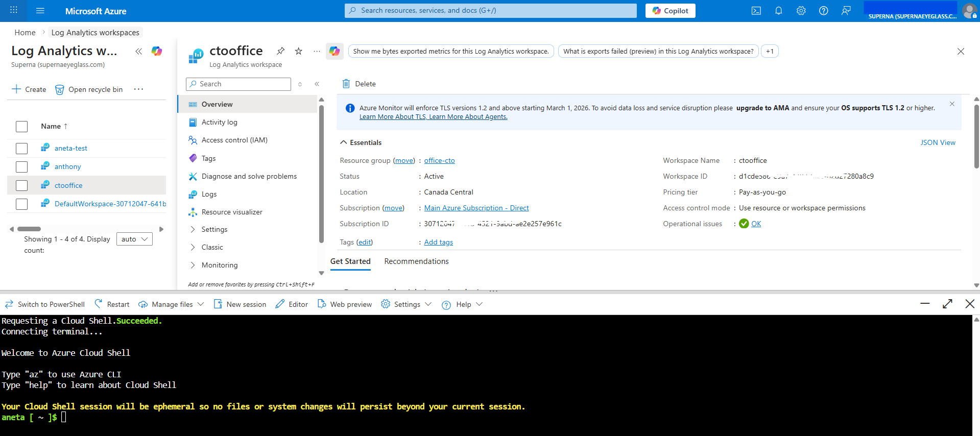Open recycle bin for workspaces

click(x=89, y=89)
